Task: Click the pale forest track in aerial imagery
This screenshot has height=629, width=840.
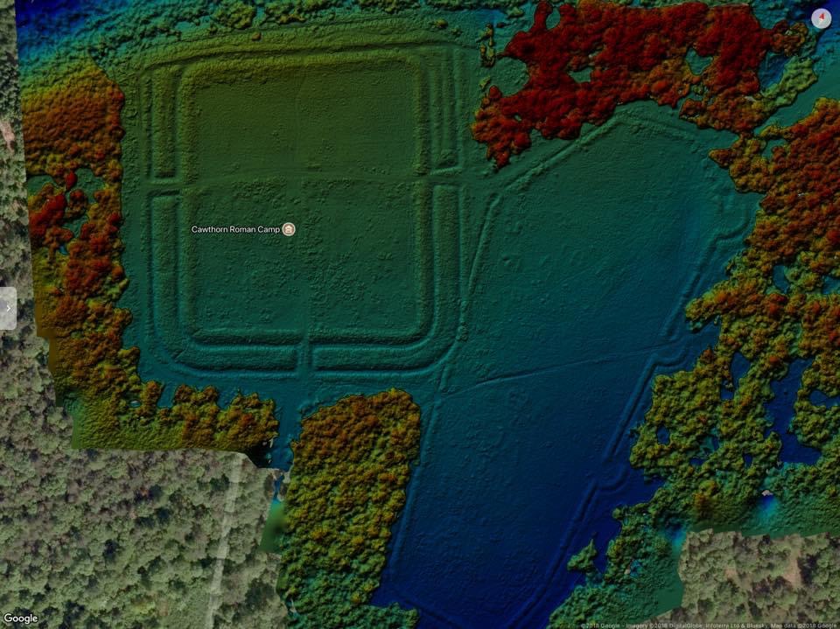Action: point(229,542)
